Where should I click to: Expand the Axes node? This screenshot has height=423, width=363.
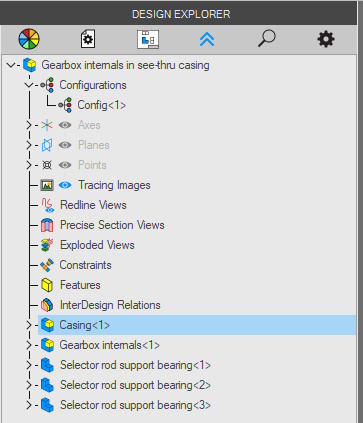point(29,125)
